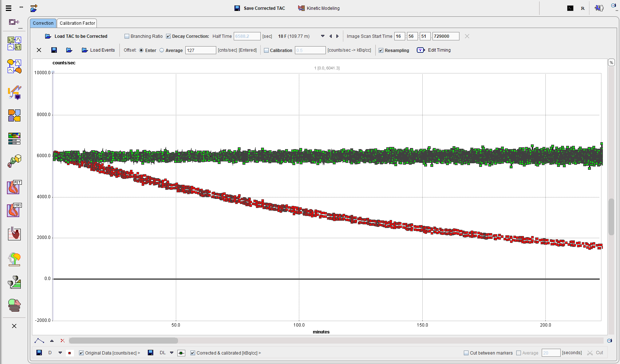Screen dimensions: 620x364
Task: Open the configuration settings tool
Action: coord(599,8)
